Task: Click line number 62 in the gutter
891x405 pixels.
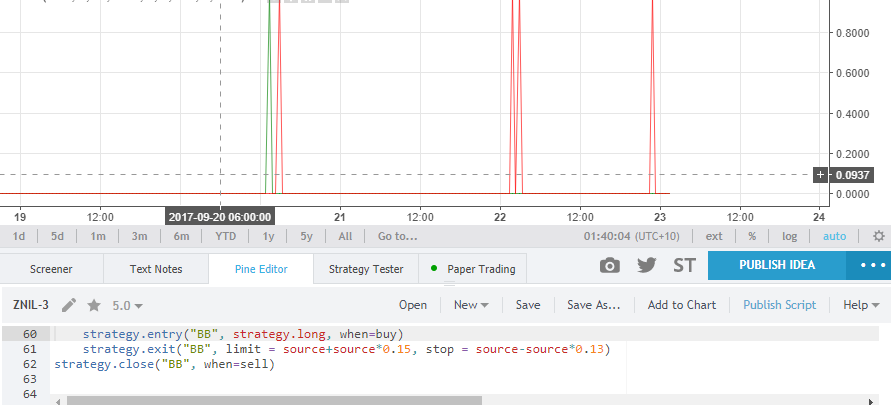Action: pos(30,364)
